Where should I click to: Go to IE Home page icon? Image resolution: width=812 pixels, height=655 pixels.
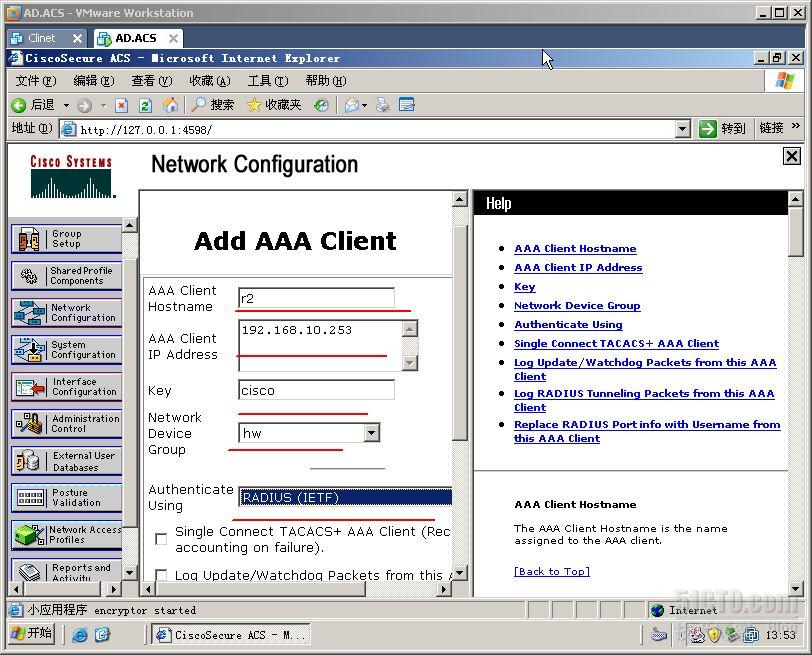(x=170, y=105)
